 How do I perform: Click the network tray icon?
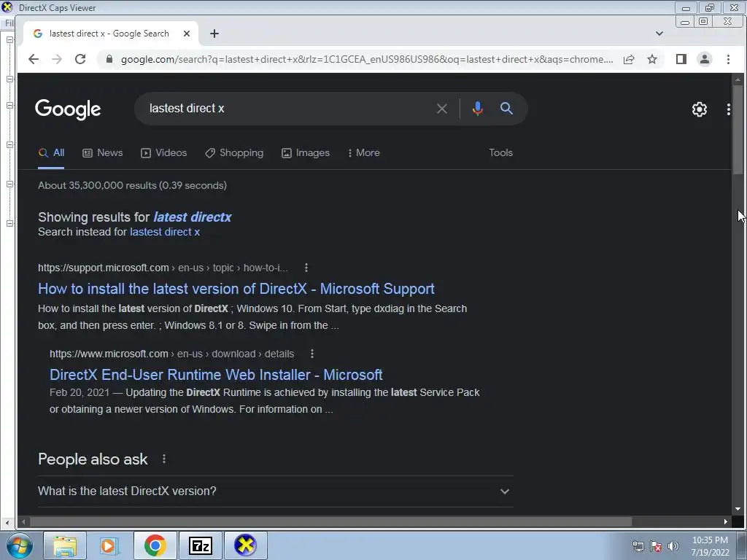pyautogui.click(x=638, y=546)
